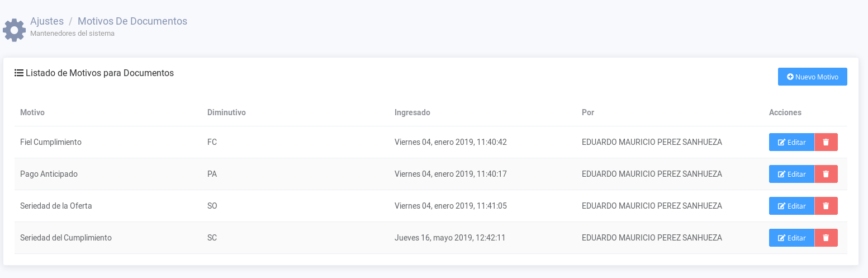Click the Por column header

coord(587,112)
